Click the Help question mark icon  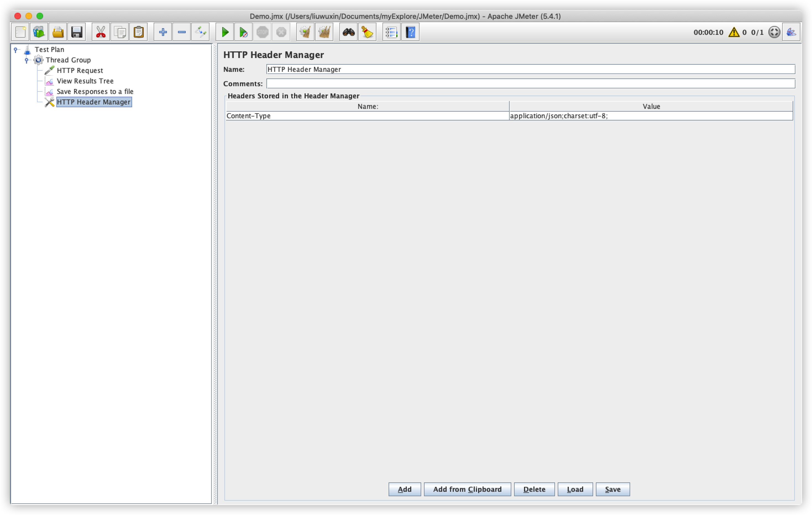point(410,32)
